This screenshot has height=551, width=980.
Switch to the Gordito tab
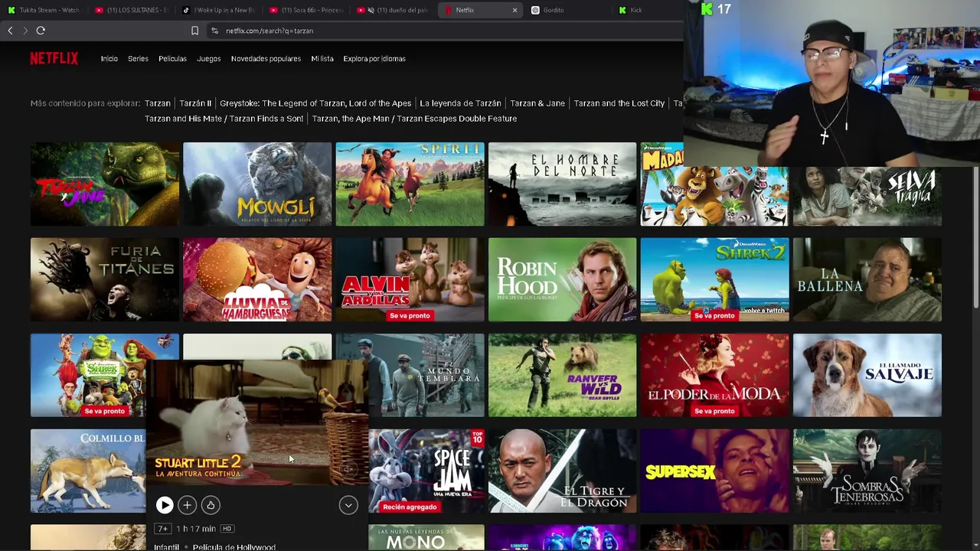pos(567,10)
